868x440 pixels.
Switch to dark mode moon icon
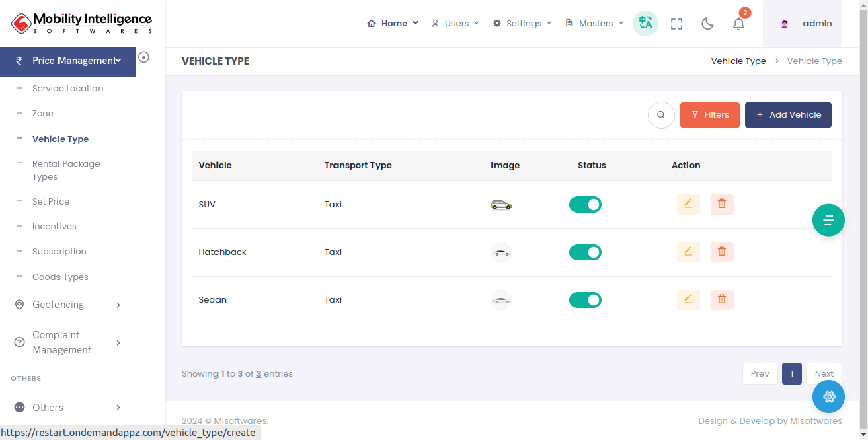[707, 24]
